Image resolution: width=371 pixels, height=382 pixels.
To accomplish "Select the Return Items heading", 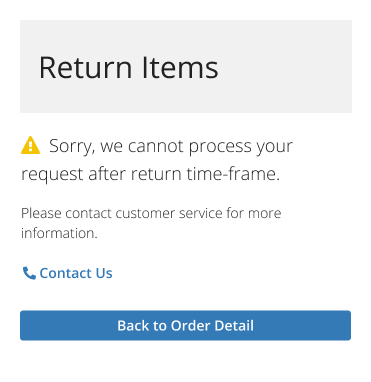I will [x=129, y=68].
